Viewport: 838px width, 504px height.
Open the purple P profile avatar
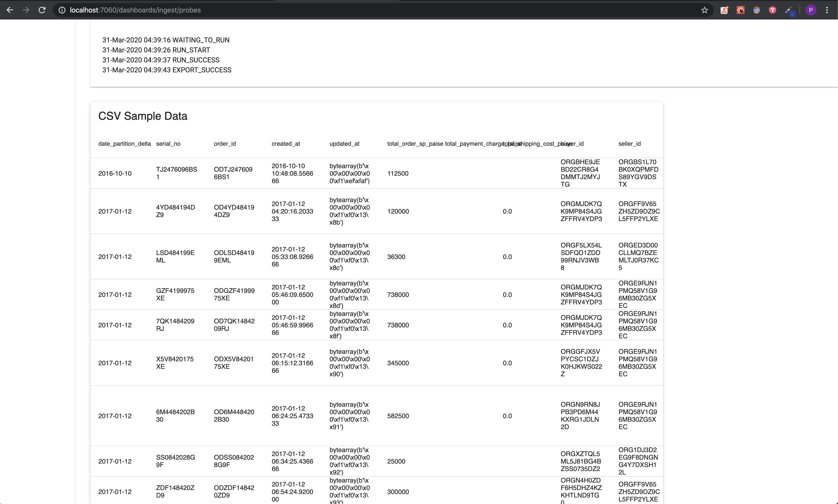tap(811, 10)
